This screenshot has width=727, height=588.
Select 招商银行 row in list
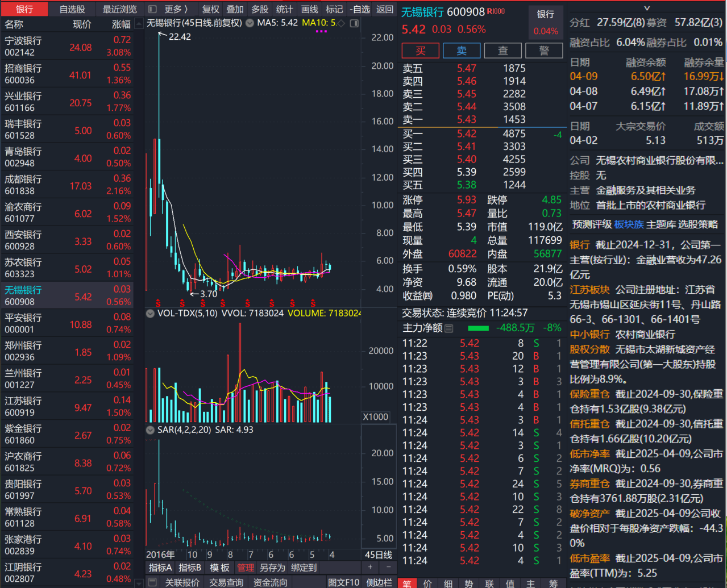67,74
